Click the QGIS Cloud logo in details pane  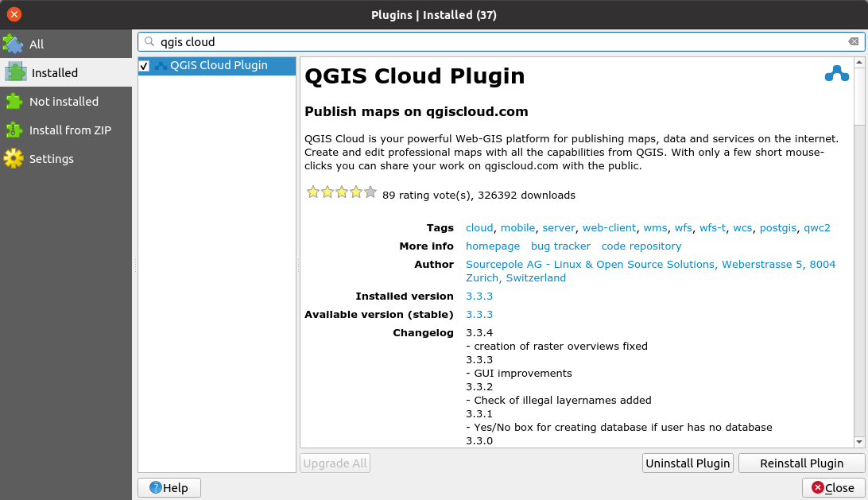[x=836, y=74]
